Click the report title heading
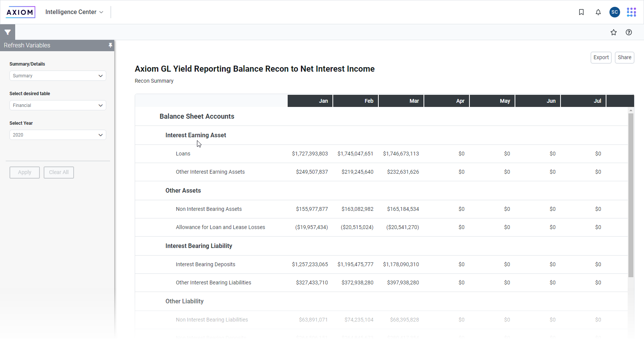The image size is (644, 339). point(255,69)
